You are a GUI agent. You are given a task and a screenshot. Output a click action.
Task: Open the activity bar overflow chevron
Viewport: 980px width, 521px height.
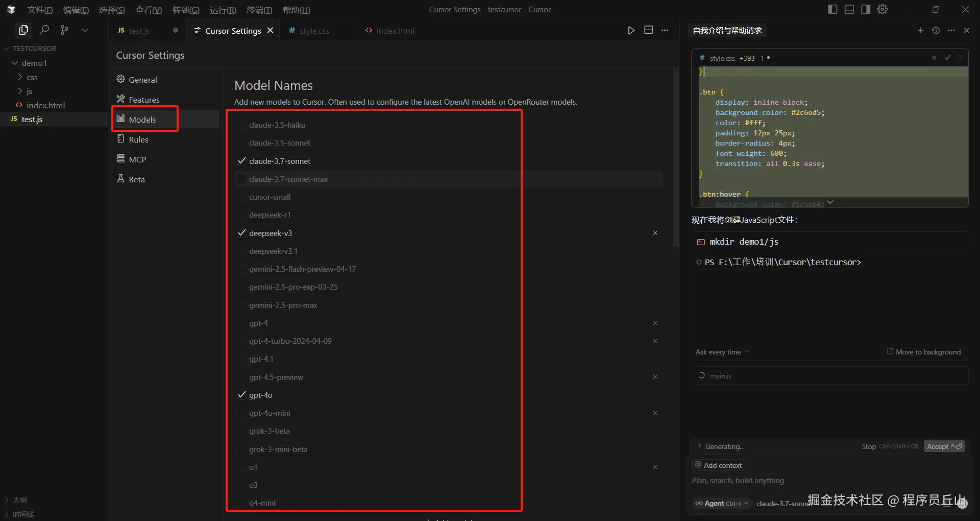tap(85, 30)
